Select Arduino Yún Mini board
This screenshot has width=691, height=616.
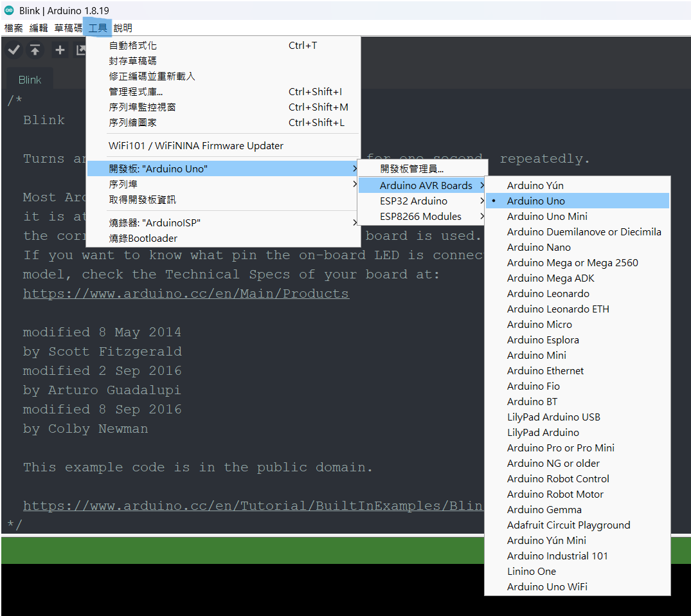pos(577,541)
